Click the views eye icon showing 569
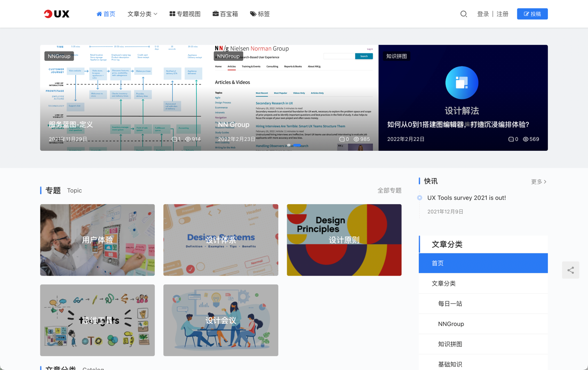The width and height of the screenshot is (588, 370). tap(526, 139)
